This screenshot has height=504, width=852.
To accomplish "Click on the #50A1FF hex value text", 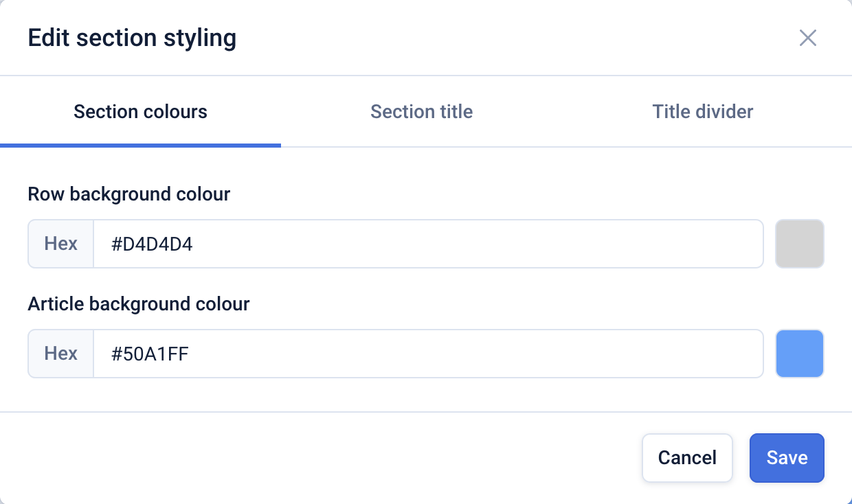I will [150, 354].
